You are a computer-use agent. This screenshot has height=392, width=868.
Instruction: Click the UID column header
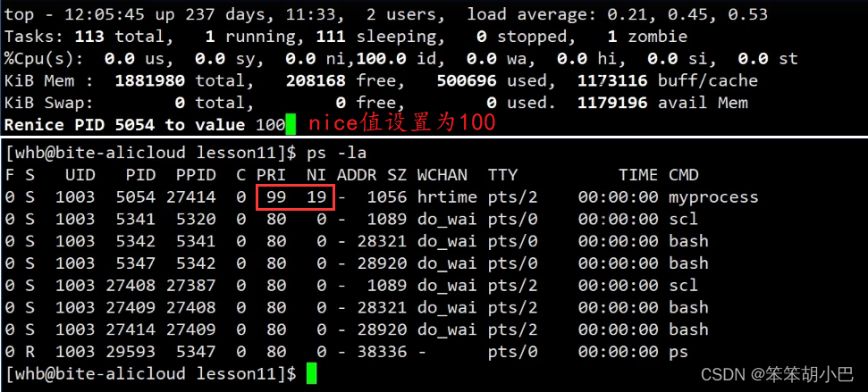click(80, 175)
